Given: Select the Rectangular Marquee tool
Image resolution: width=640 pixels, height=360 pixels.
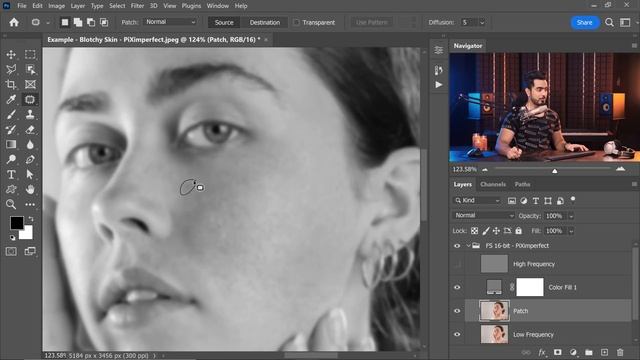Looking at the screenshot, I should (x=30, y=54).
